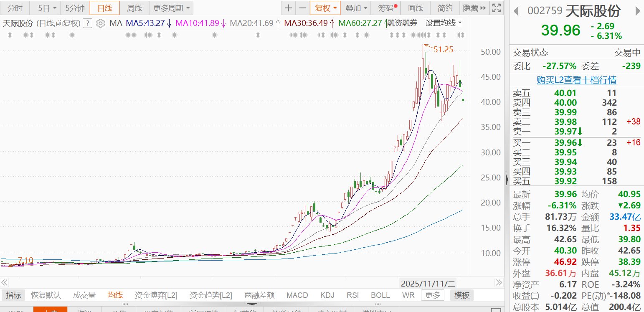The width and height of the screenshot is (644, 312).
Task: Click the 购买L2查看十档行情 link
Action: pyautogui.click(x=576, y=80)
